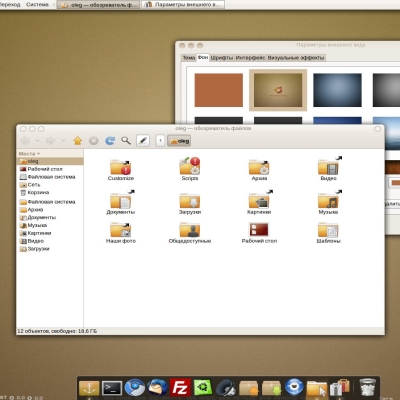Open the Система menu in top panel

click(37, 4)
